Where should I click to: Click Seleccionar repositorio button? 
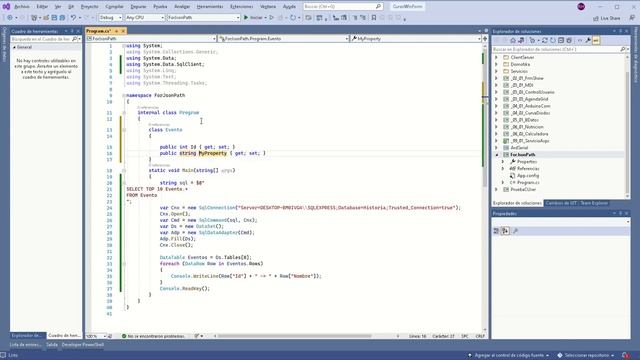[x=586, y=355]
